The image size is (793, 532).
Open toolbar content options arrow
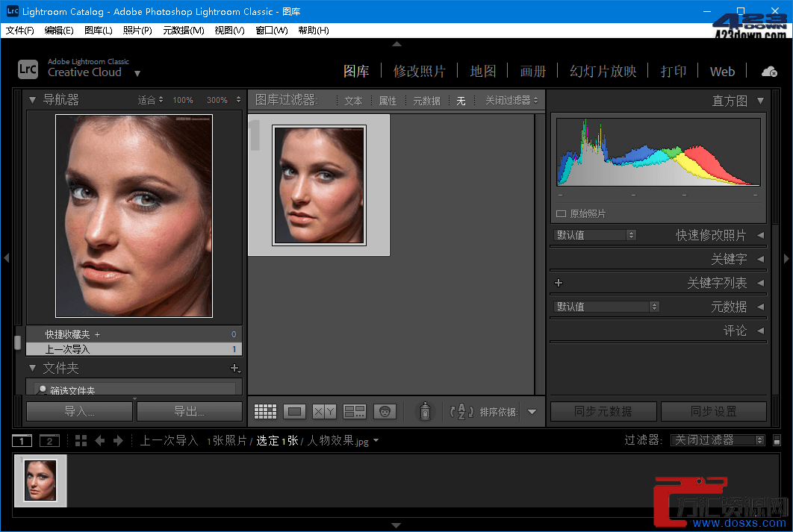[532, 412]
